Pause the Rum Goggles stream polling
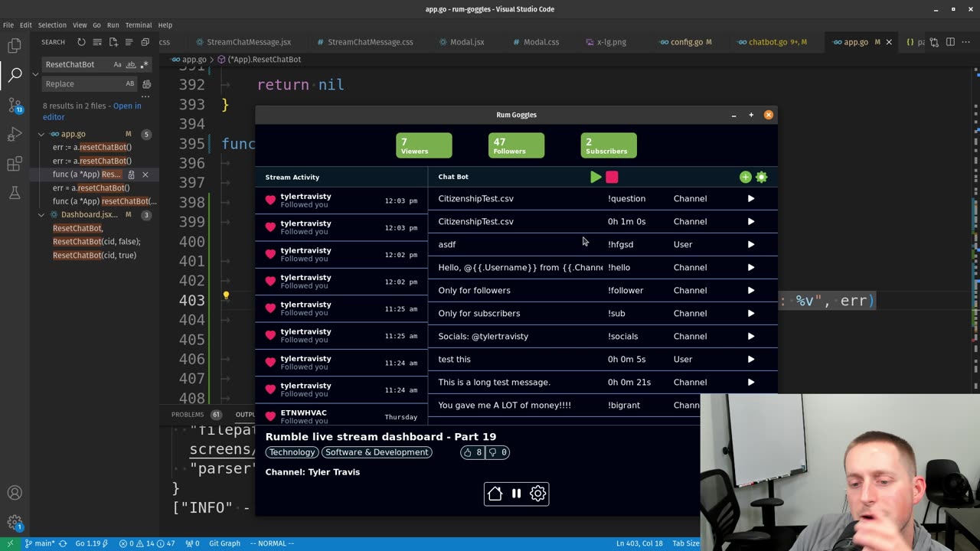Viewport: 980px width, 551px height. [x=516, y=494]
